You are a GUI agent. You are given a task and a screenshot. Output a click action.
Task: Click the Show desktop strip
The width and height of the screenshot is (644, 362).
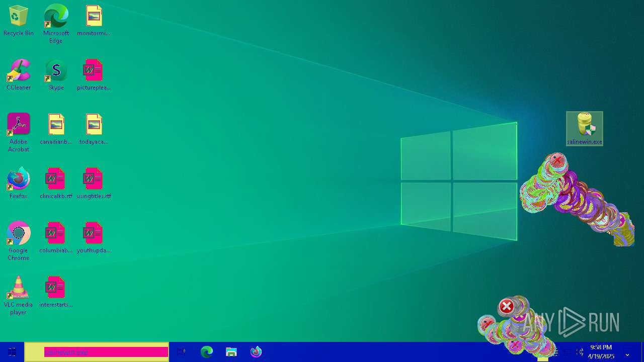click(642, 352)
